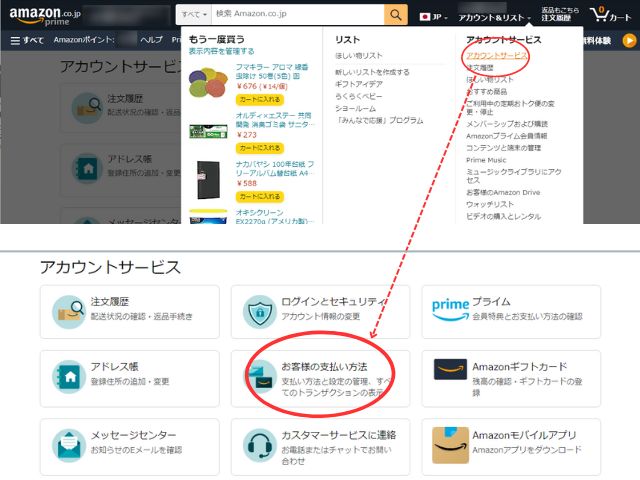Open らくらくベビー in list menu
The width and height of the screenshot is (640, 480).
coord(359,96)
